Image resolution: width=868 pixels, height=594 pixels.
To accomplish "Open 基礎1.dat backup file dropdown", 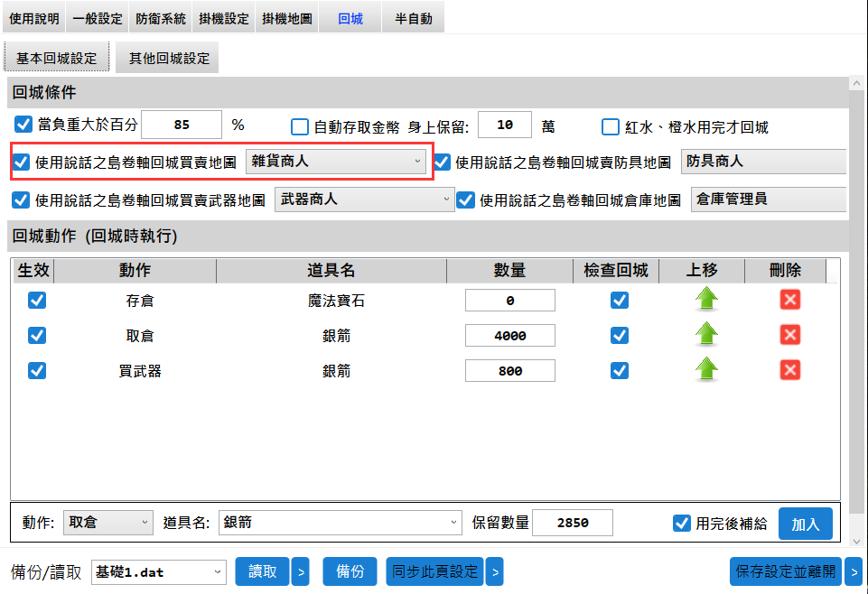I will tap(159, 571).
